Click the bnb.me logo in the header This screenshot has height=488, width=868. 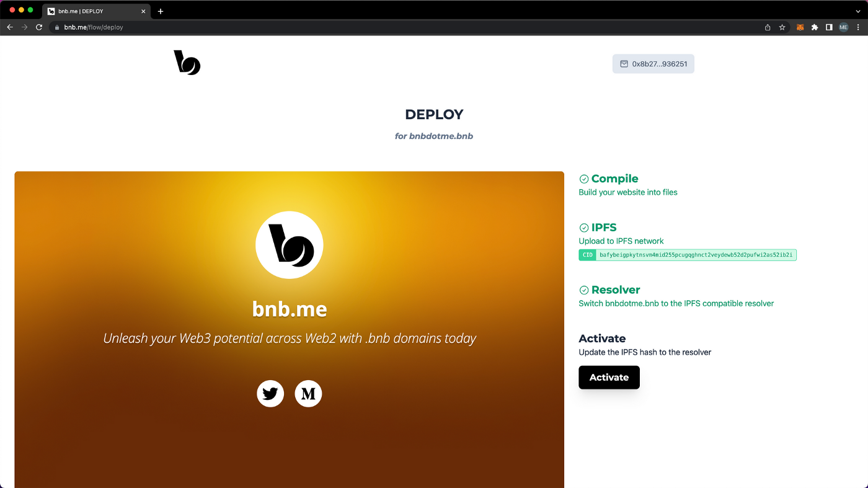pos(187,63)
